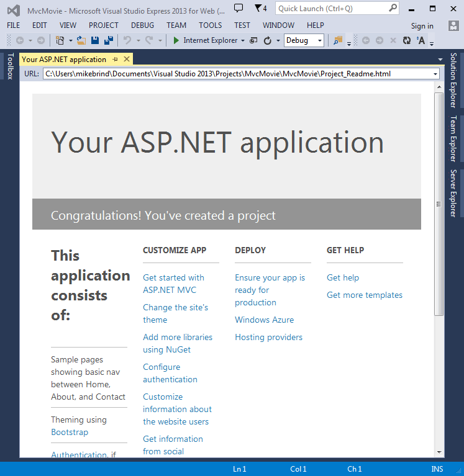Open the Solution Explorer side tab
This screenshot has height=476, width=464.
click(453, 80)
